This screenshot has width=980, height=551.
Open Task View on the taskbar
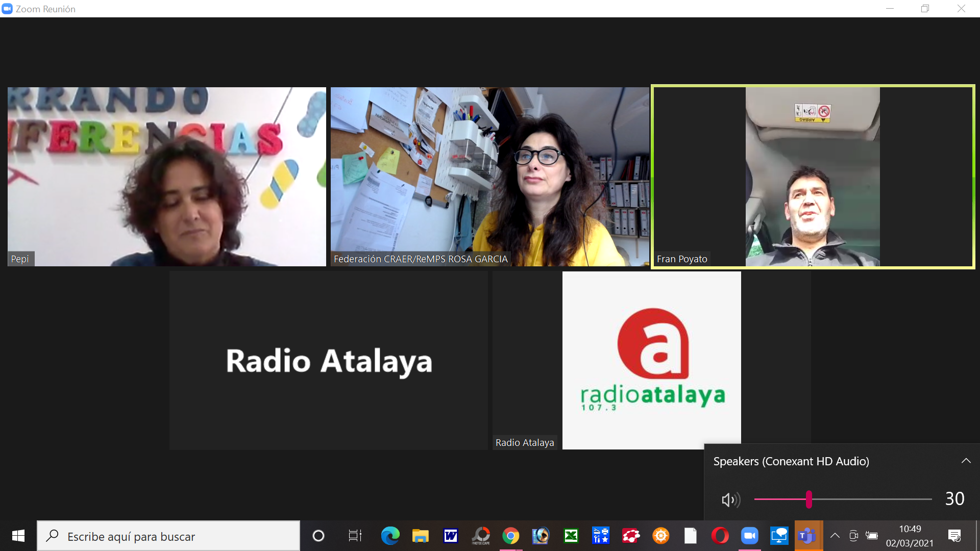[355, 536]
